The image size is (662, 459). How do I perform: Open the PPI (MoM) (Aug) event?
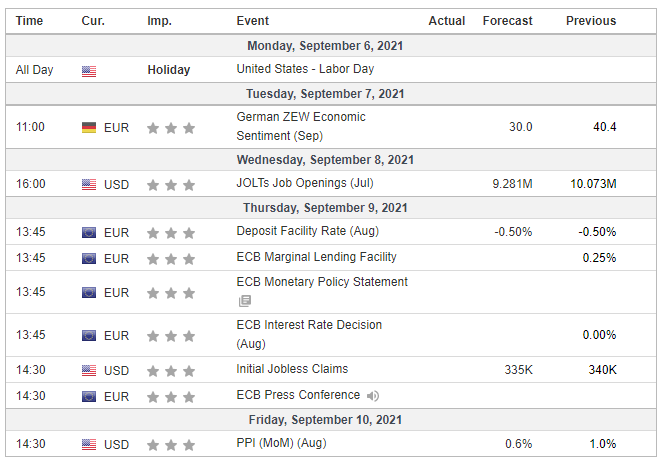click(281, 443)
